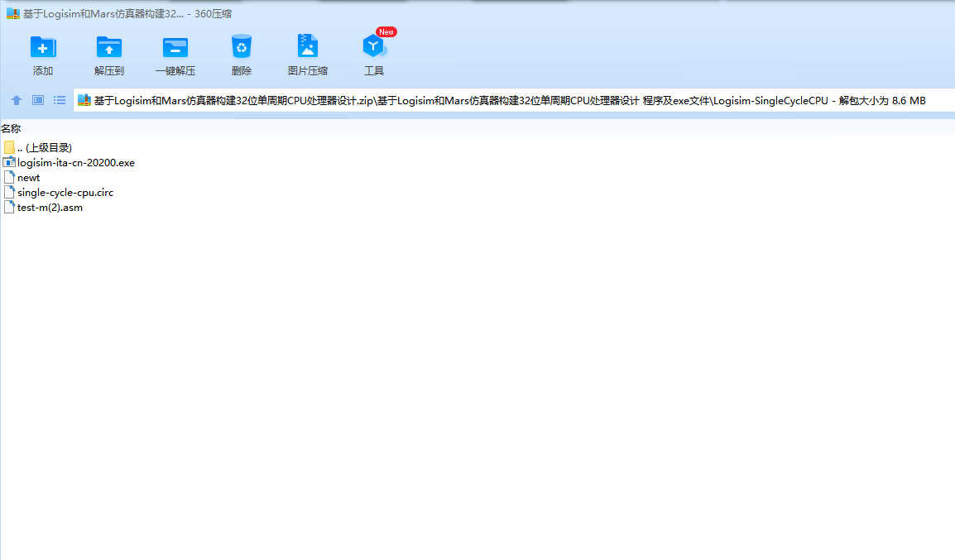Click the archive path address field

coord(514,100)
